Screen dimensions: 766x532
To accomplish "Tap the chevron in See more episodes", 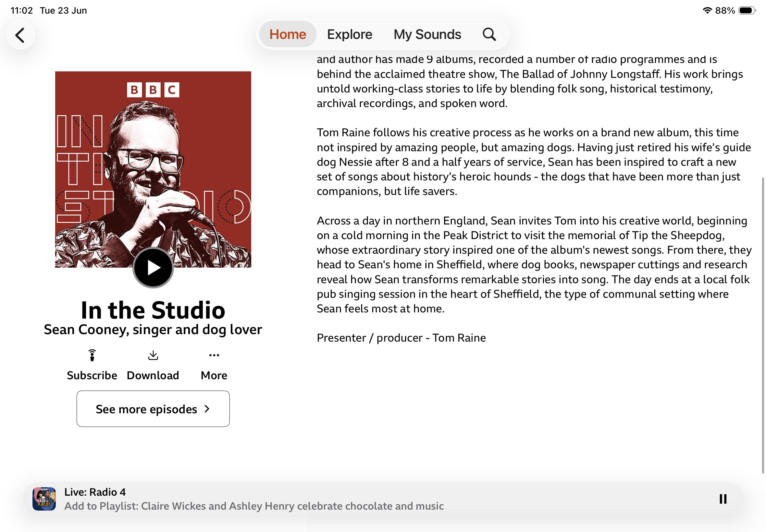I will click(x=207, y=409).
